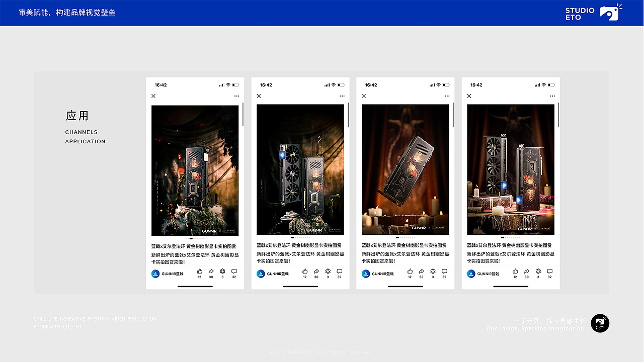
Task: Close the first phone mockup's post with X
Action: click(153, 96)
